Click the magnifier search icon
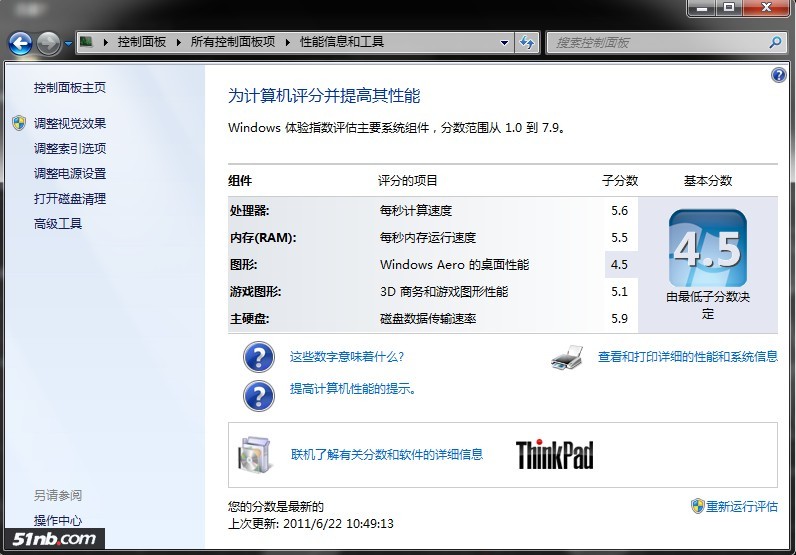The image size is (796, 555). [776, 43]
